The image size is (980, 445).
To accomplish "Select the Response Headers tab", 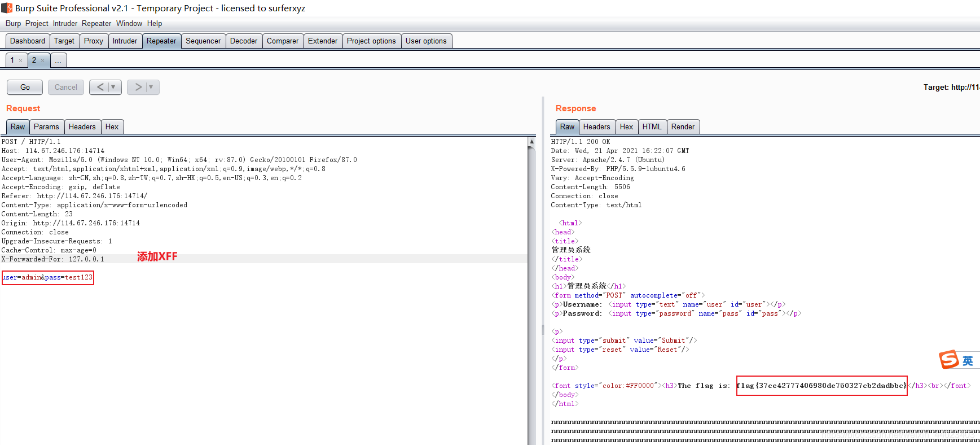I will tap(596, 126).
